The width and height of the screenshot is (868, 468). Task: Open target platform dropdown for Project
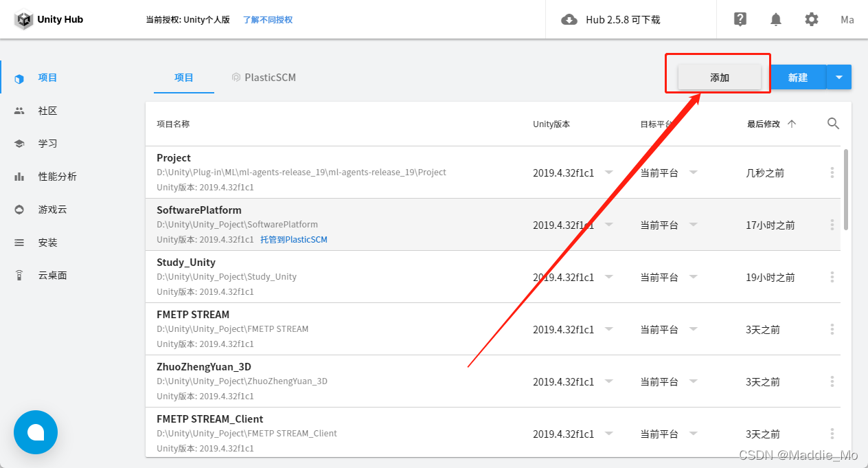694,172
